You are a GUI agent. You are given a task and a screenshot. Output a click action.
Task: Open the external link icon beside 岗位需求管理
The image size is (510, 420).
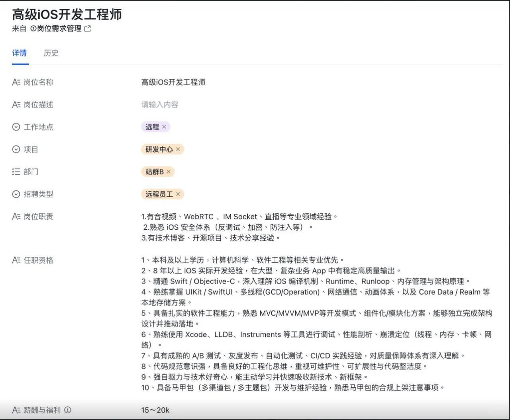tap(87, 28)
